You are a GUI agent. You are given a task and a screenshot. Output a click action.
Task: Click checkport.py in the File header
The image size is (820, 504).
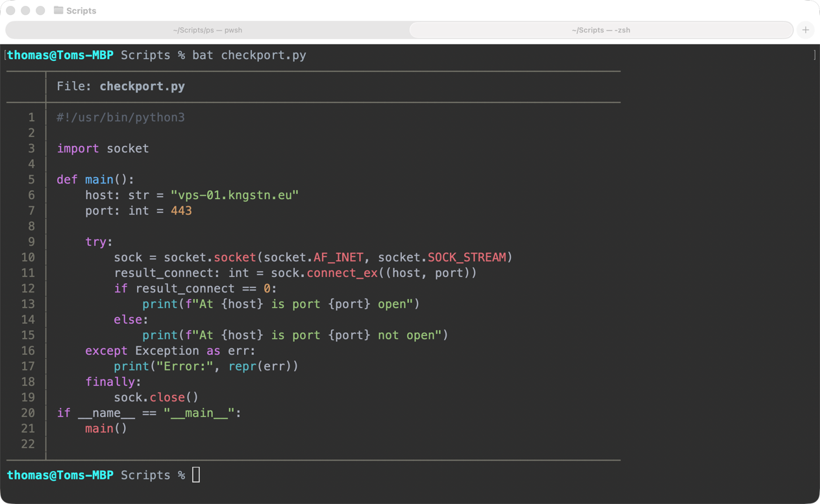pos(142,86)
